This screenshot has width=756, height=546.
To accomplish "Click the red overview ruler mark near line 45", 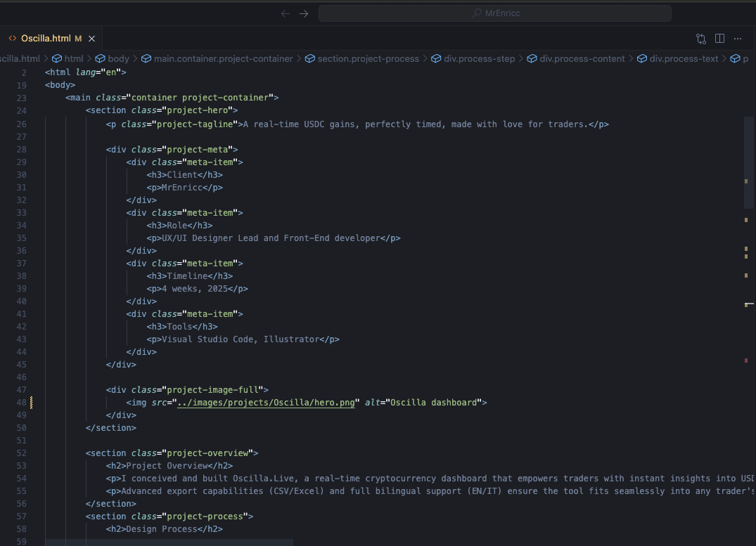I will [746, 360].
